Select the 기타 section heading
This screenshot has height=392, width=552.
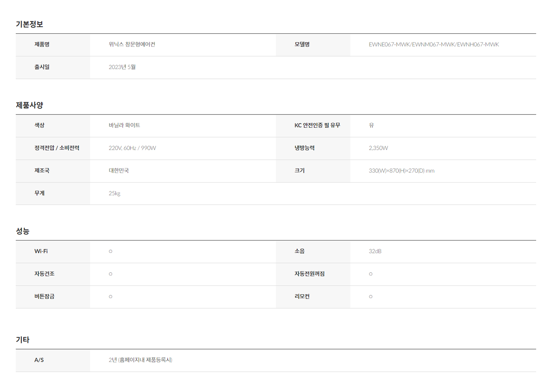point(22,340)
